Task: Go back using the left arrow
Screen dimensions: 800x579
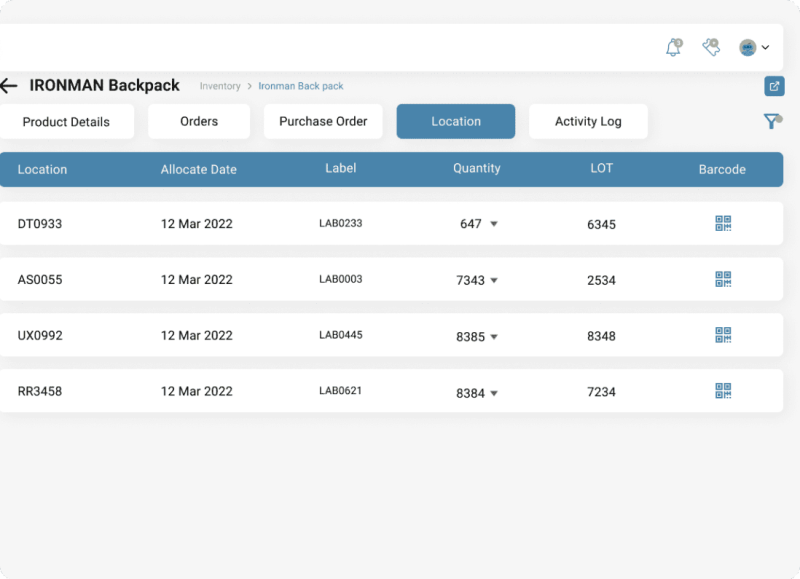Action: 9,86
